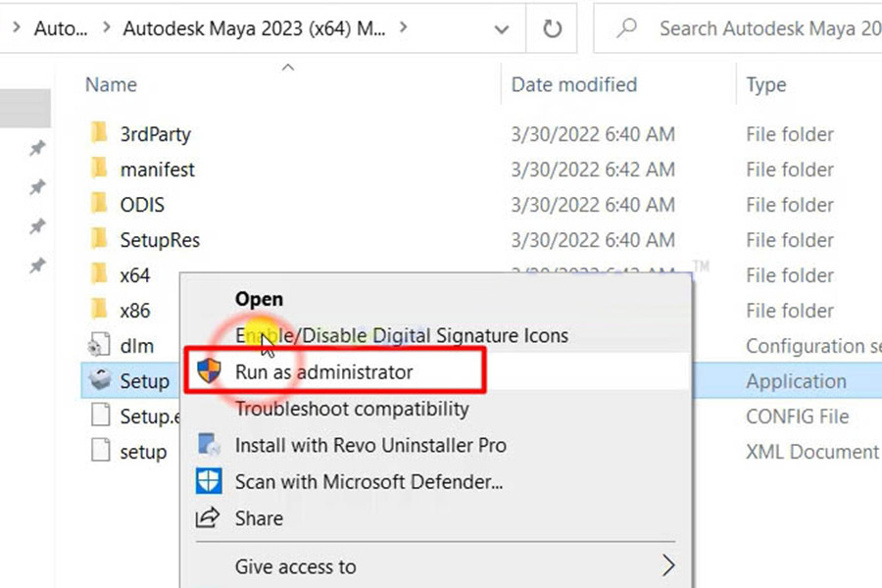Sort by Date modified column
Image resolution: width=882 pixels, height=588 pixels.
coord(573,85)
